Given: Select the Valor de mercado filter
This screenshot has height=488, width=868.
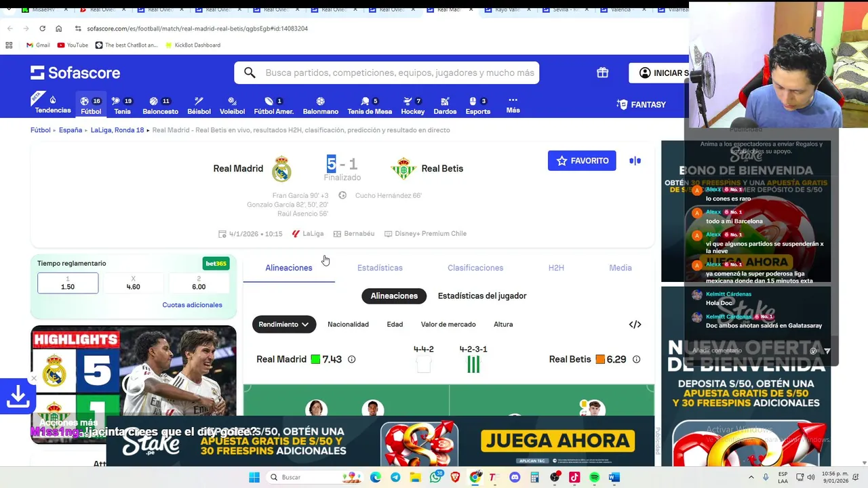Looking at the screenshot, I should 448,325.
